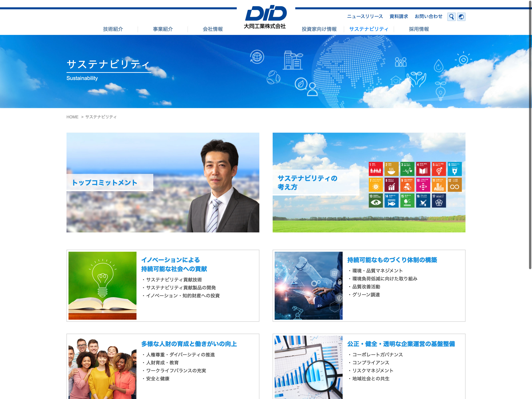Click the light bulb book image
The width and height of the screenshot is (532, 399).
[102, 285]
